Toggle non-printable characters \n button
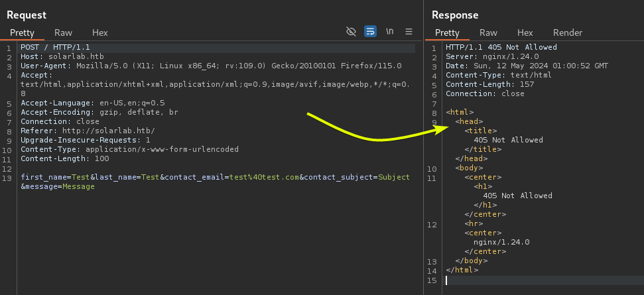 (x=390, y=32)
